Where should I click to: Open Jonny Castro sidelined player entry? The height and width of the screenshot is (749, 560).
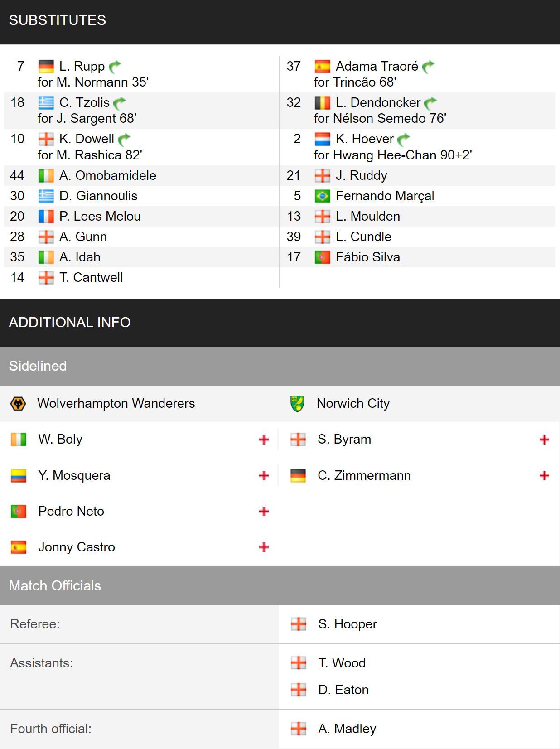coord(77,547)
